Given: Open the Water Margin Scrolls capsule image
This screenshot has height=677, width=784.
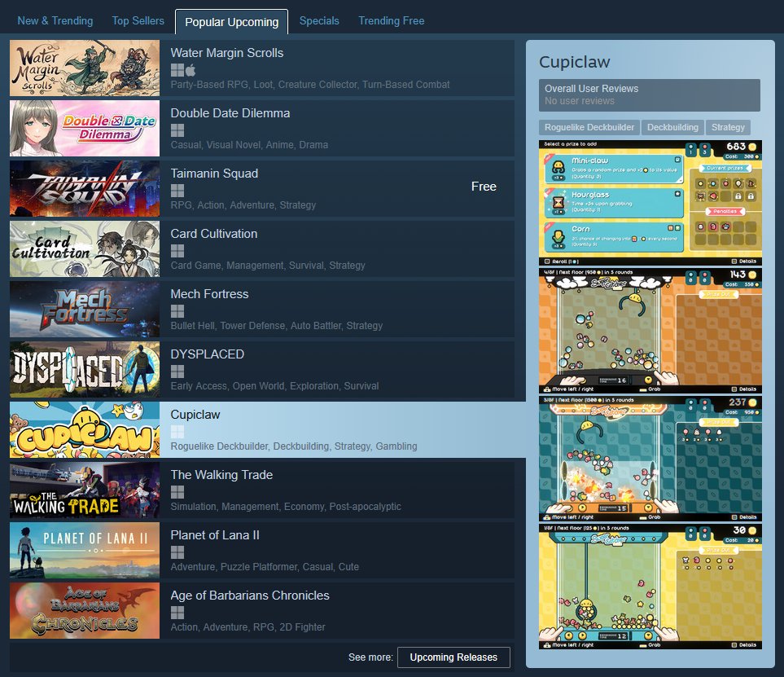Looking at the screenshot, I should tap(85, 68).
